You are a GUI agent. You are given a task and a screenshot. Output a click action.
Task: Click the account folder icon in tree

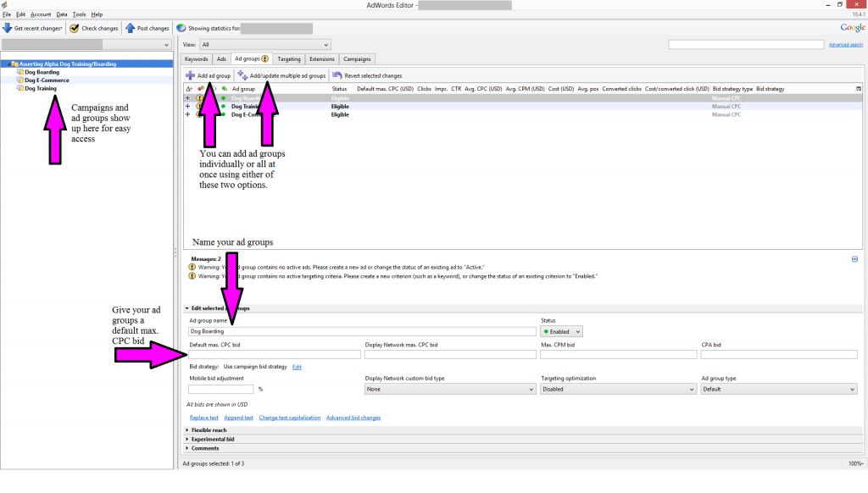coord(15,64)
